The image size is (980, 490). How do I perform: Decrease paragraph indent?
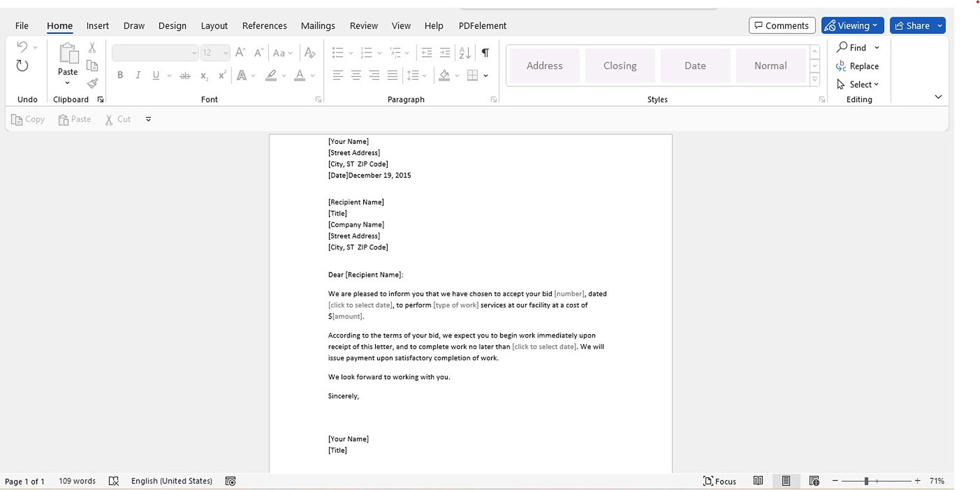(427, 52)
